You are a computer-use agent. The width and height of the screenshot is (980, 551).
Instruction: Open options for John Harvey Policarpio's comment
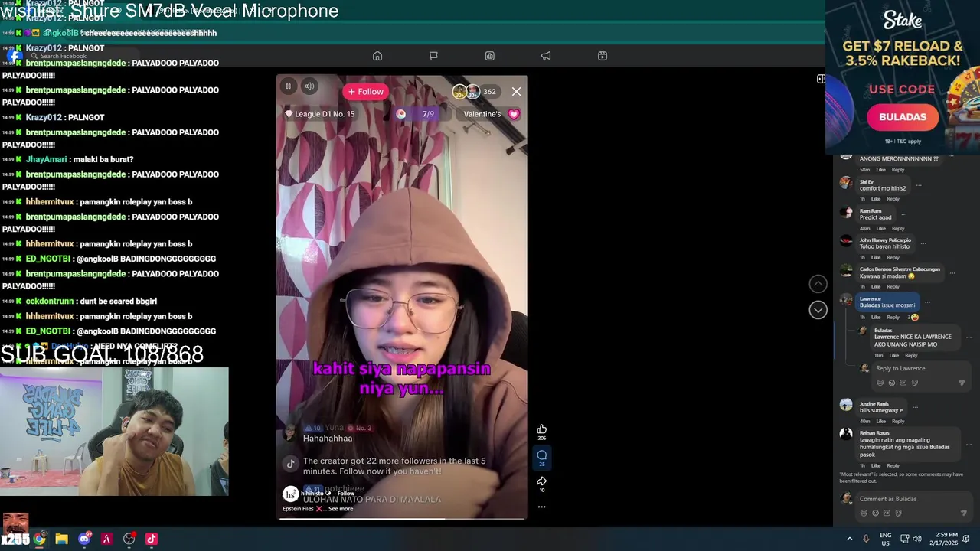point(923,243)
